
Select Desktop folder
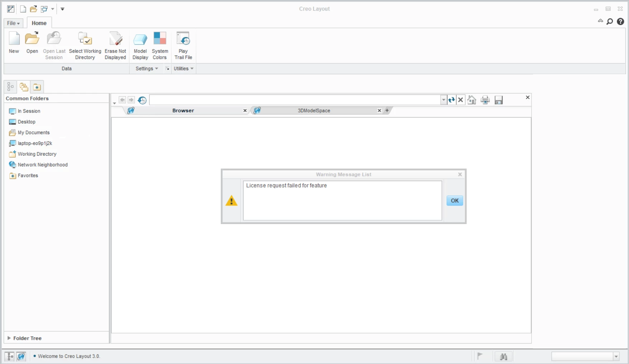coord(22,122)
